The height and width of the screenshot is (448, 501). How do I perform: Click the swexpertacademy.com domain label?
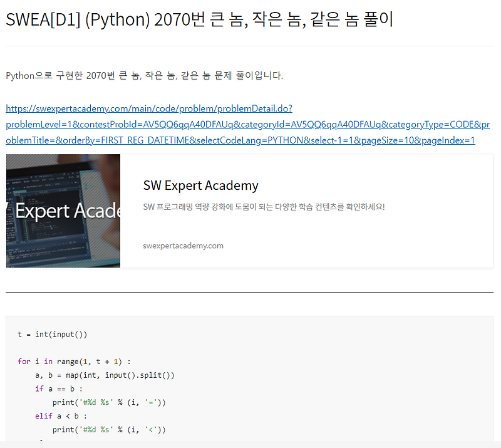click(x=183, y=246)
